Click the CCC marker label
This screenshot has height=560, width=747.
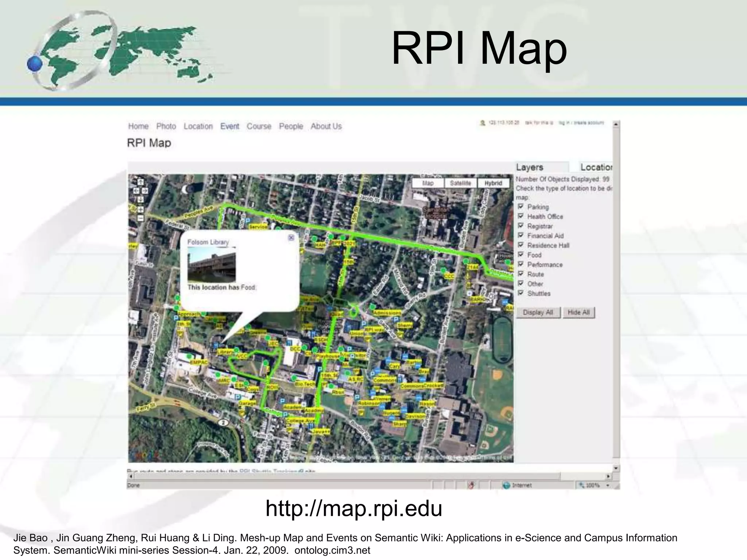449,276
